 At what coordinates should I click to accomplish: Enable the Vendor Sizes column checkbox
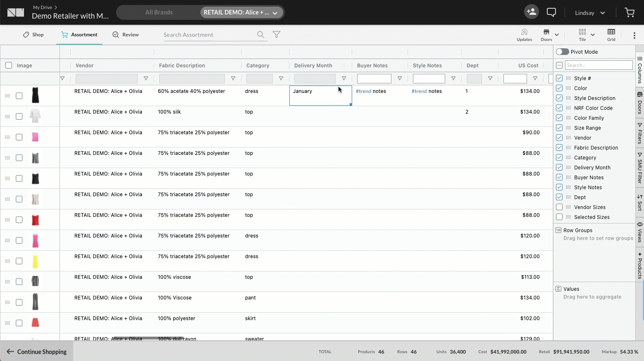pyautogui.click(x=559, y=207)
